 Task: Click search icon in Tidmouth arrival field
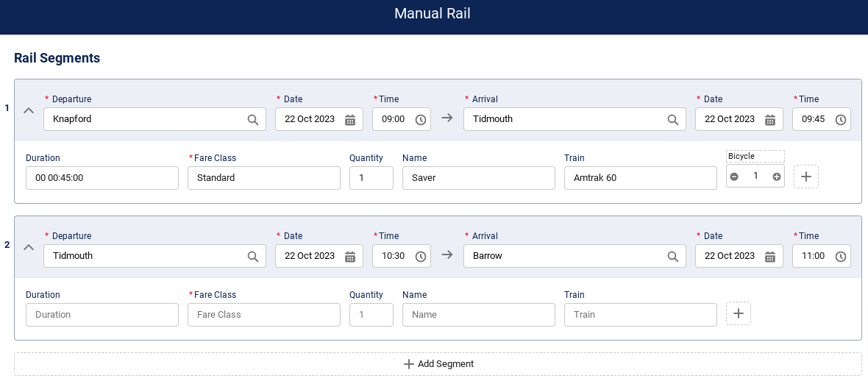tap(672, 119)
